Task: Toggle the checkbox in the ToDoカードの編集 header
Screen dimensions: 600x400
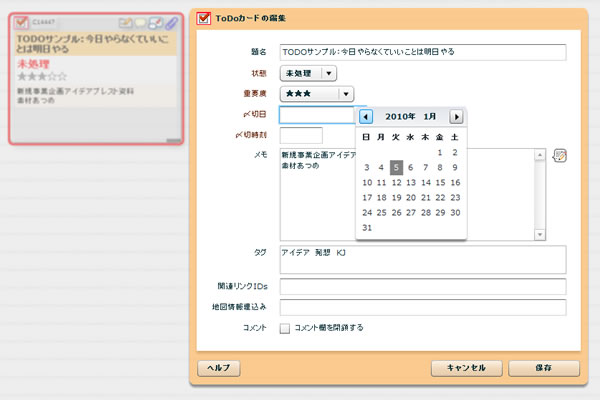Action: pos(205,17)
